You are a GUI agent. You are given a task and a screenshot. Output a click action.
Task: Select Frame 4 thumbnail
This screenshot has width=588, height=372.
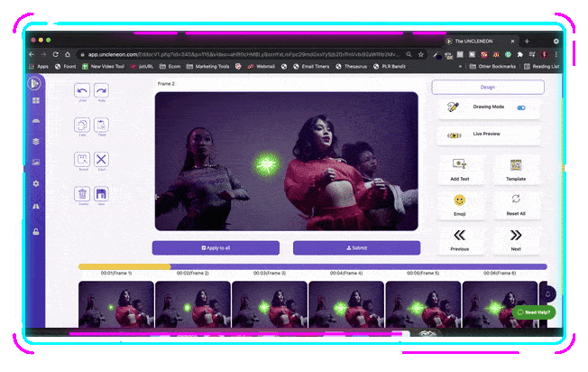click(x=346, y=304)
